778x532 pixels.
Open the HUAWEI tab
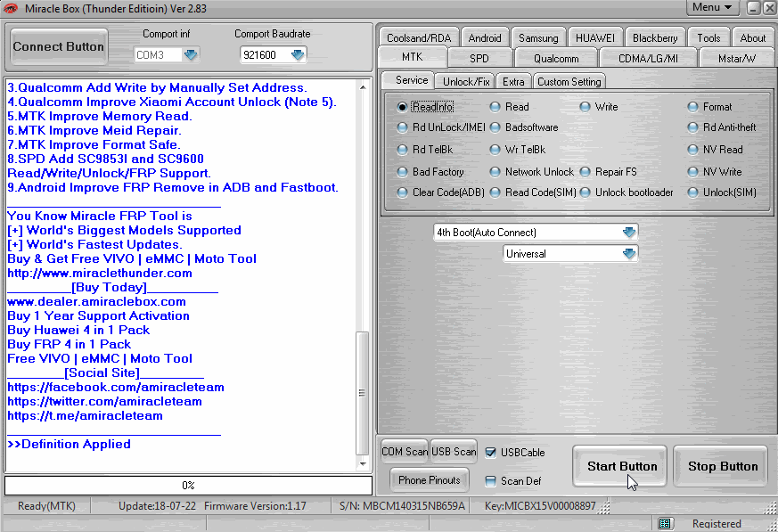point(595,37)
